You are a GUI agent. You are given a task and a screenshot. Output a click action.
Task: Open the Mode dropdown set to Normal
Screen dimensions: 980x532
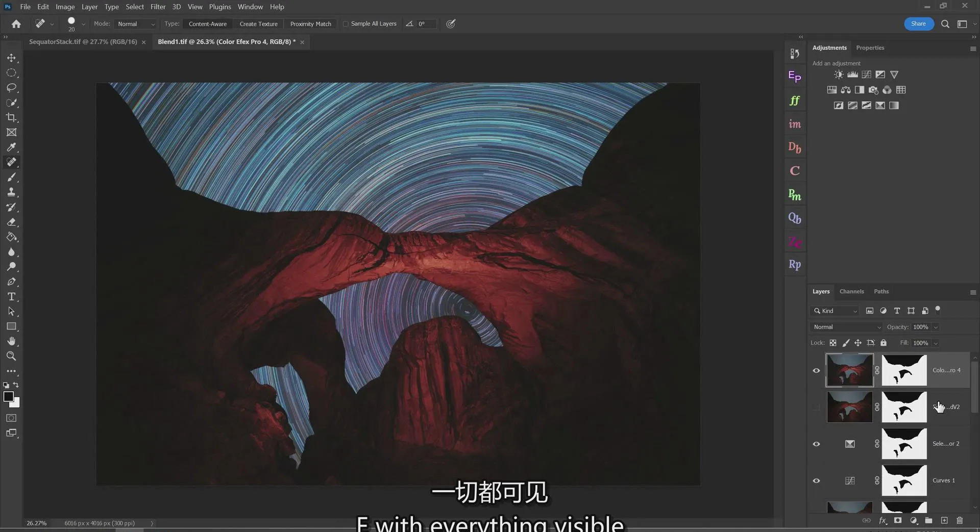click(x=136, y=24)
